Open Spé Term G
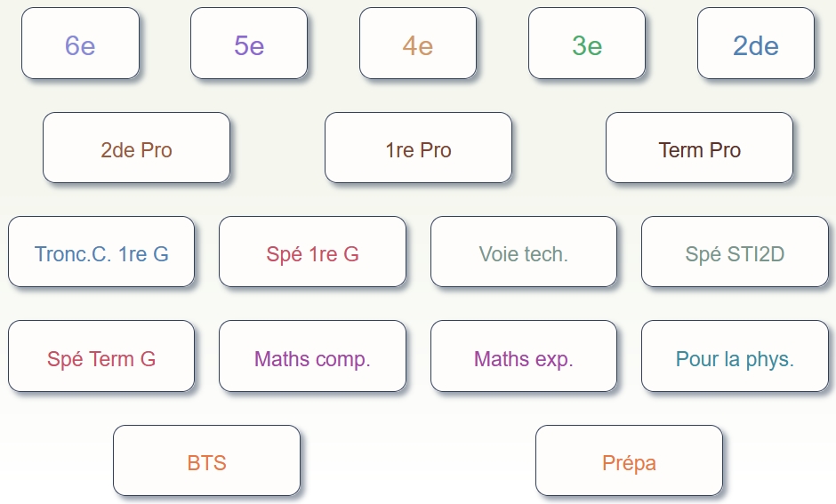The image size is (836, 504). 101,357
